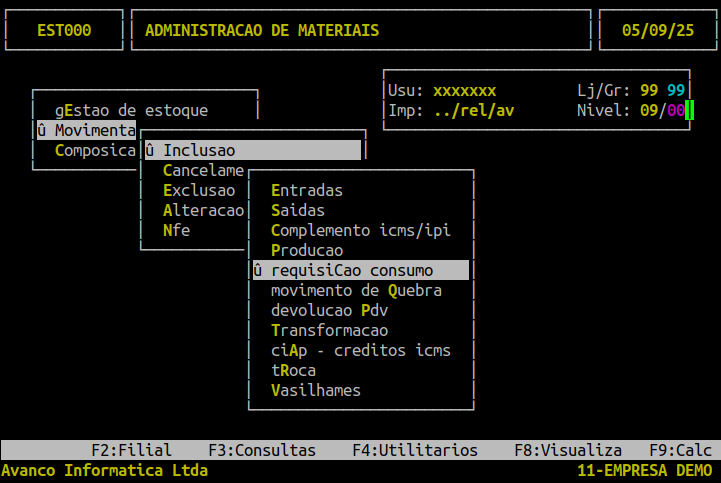The height and width of the screenshot is (483, 721).
Task: Open devolucao Pdv entry
Action: click(x=329, y=310)
